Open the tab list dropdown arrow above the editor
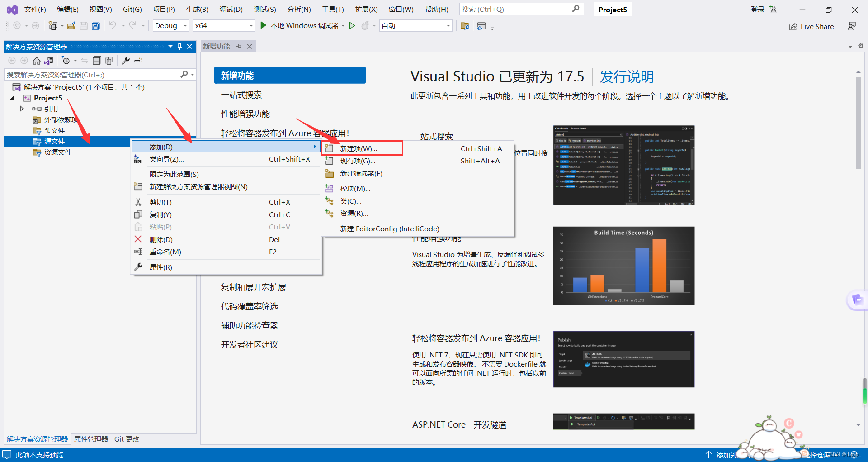Screen dimensions: 868x462 coord(850,46)
